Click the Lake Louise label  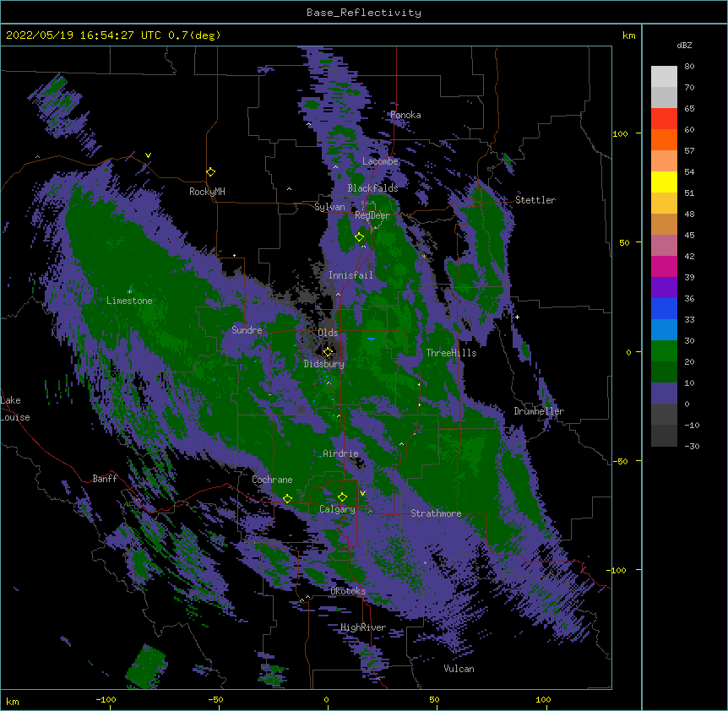click(15, 409)
